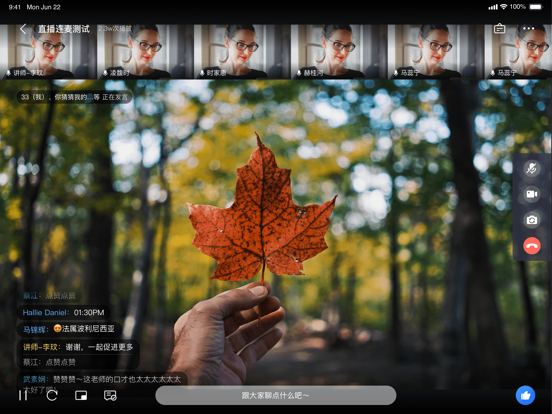This screenshot has width=552, height=414.
Task: Tap the 9:41 clock in status bar
Action: click(x=14, y=7)
